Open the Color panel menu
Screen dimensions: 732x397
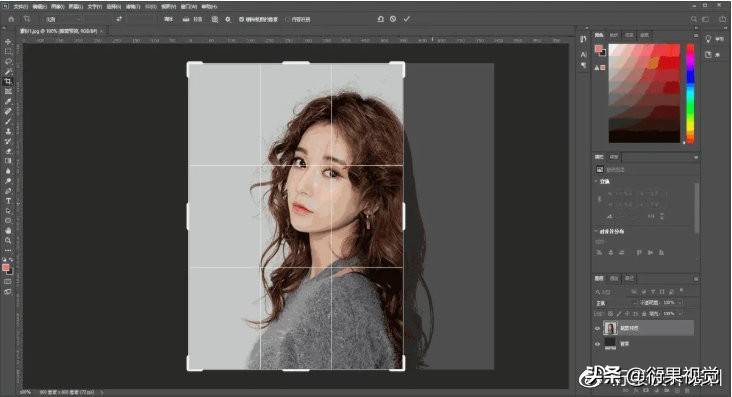tap(696, 35)
